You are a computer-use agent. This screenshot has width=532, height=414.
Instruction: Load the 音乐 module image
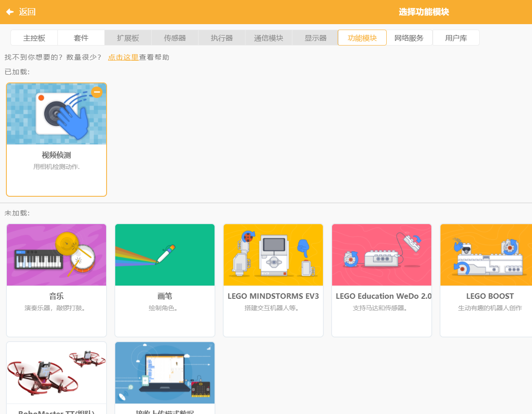click(56, 255)
